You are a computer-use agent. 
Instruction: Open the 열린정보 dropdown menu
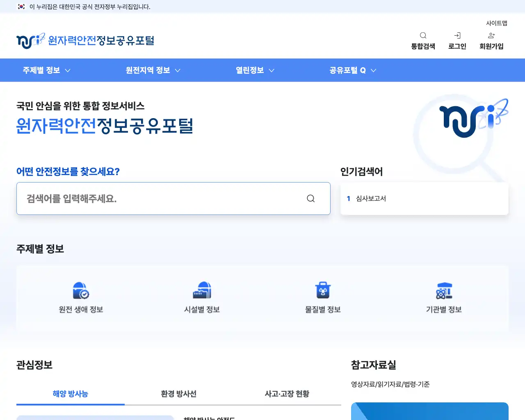tap(254, 70)
